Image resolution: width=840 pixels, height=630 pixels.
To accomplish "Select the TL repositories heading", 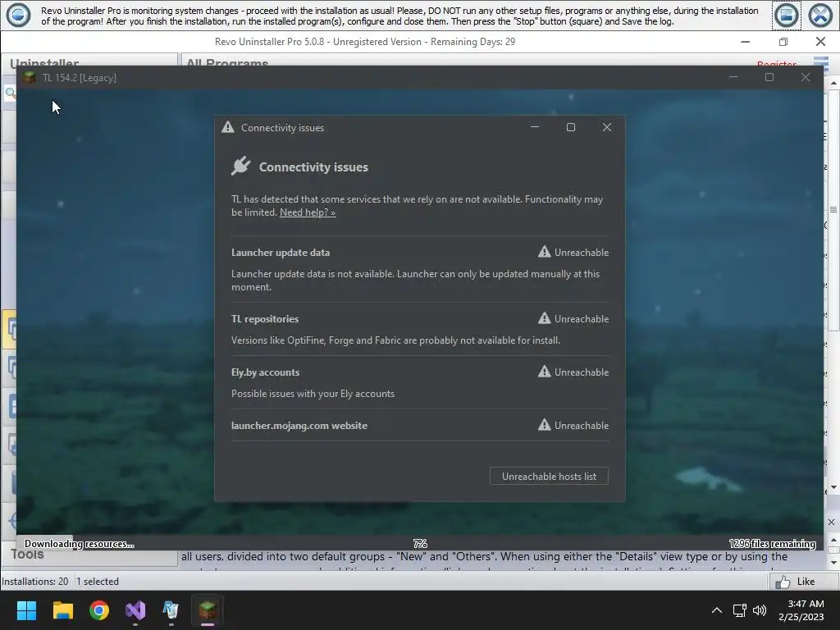I will [x=265, y=319].
